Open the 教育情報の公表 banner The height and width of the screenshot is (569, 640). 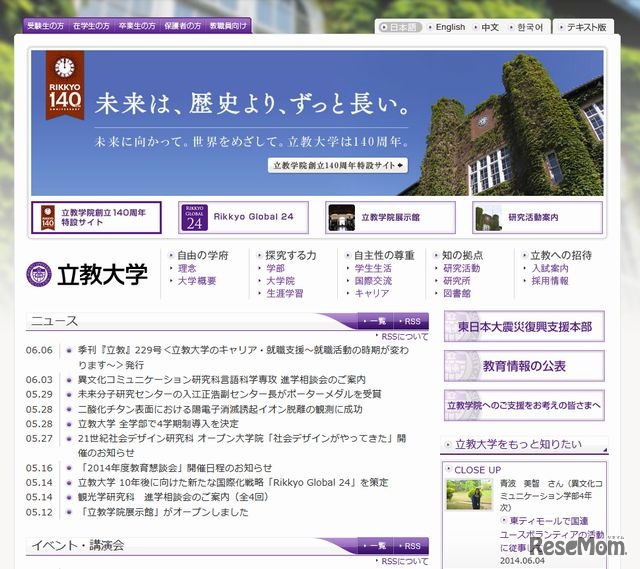(x=524, y=366)
